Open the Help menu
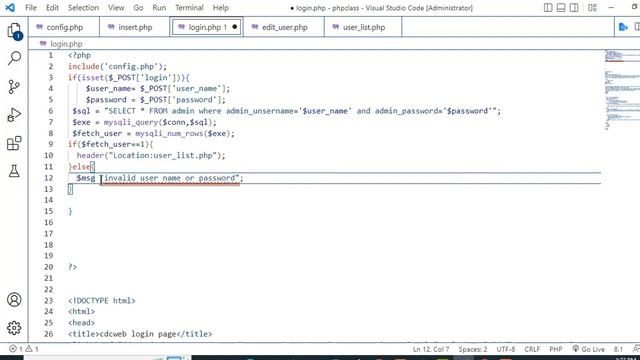Image resolution: width=640 pixels, height=360 pixels. (221, 8)
